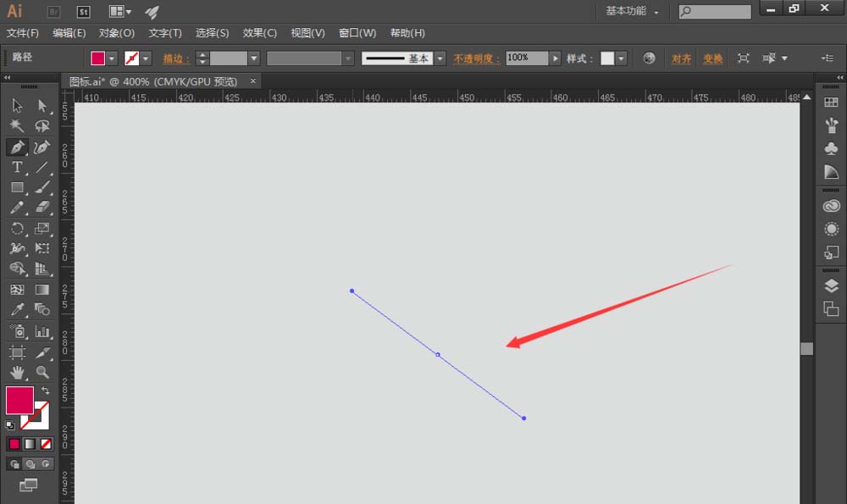Open the 文件(F) menu
Viewport: 847px width, 504px height.
coord(23,33)
